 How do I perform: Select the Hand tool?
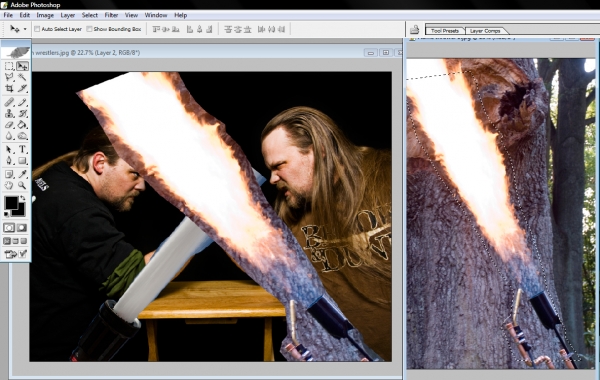point(9,185)
